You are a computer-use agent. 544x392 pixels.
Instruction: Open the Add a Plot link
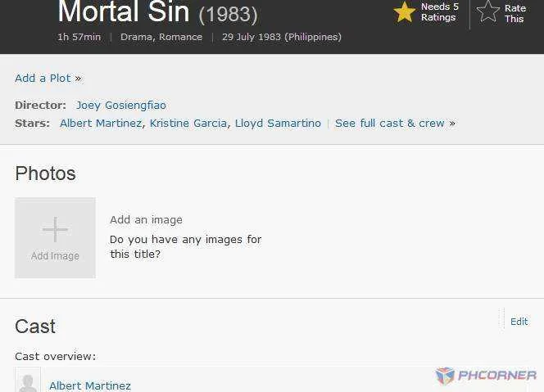(43, 79)
